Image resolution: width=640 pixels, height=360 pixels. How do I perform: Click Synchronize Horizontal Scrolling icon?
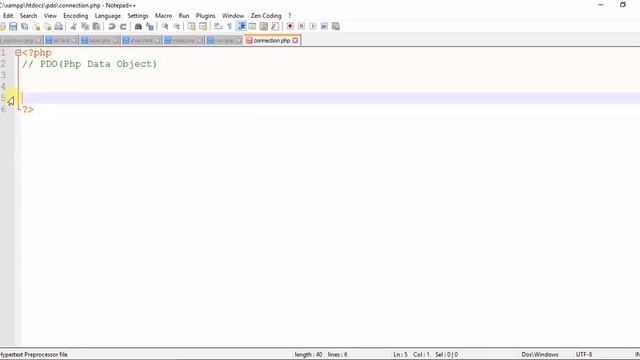point(203,27)
